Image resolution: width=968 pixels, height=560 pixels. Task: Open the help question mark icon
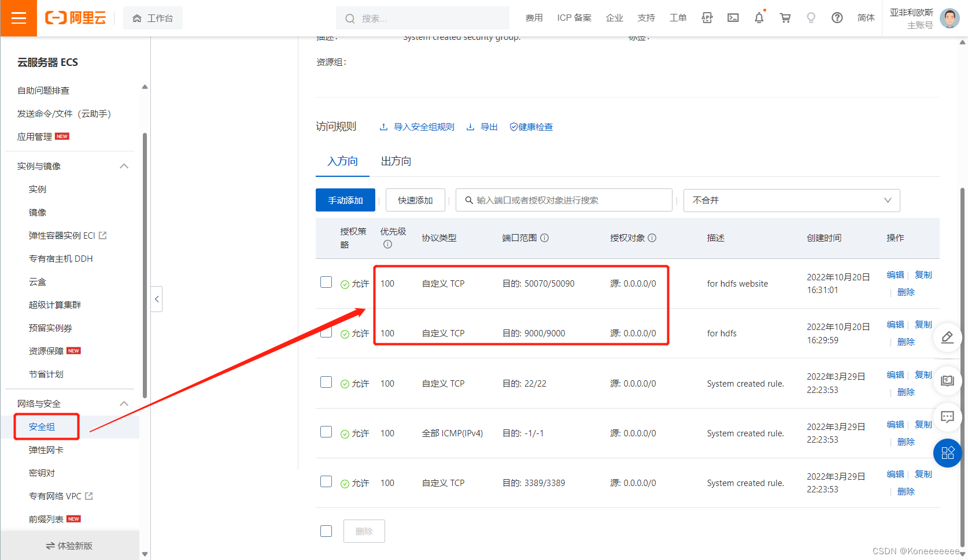click(x=837, y=17)
